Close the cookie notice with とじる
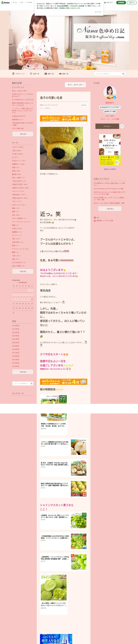The width and height of the screenshot is (138, 644). (98, 12)
